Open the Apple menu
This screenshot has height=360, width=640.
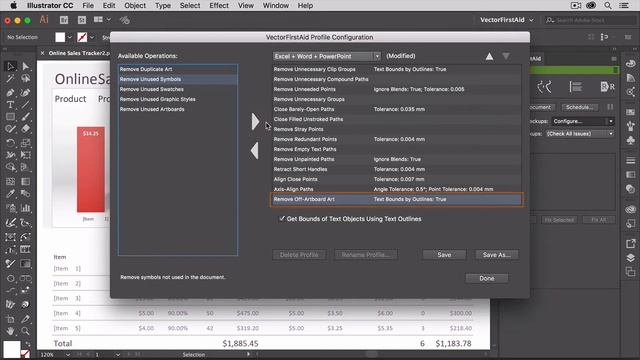tap(13, 5)
